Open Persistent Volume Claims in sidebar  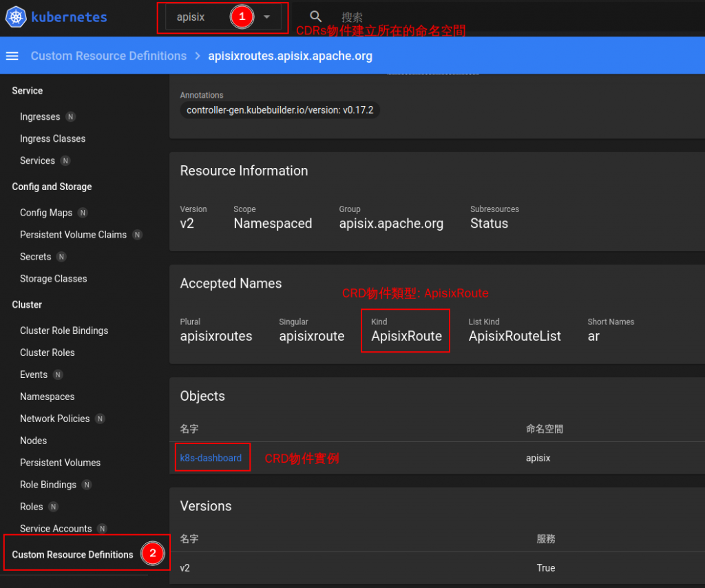[73, 235]
